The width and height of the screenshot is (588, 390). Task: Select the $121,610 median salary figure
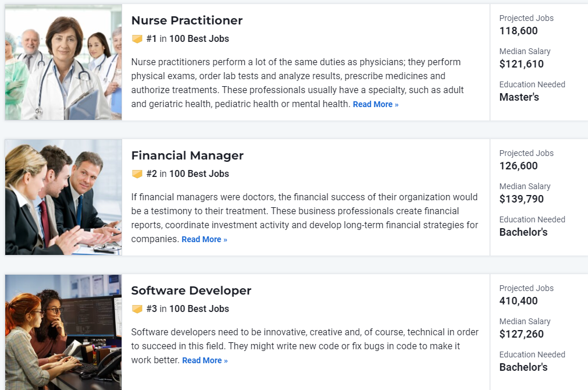click(x=521, y=64)
